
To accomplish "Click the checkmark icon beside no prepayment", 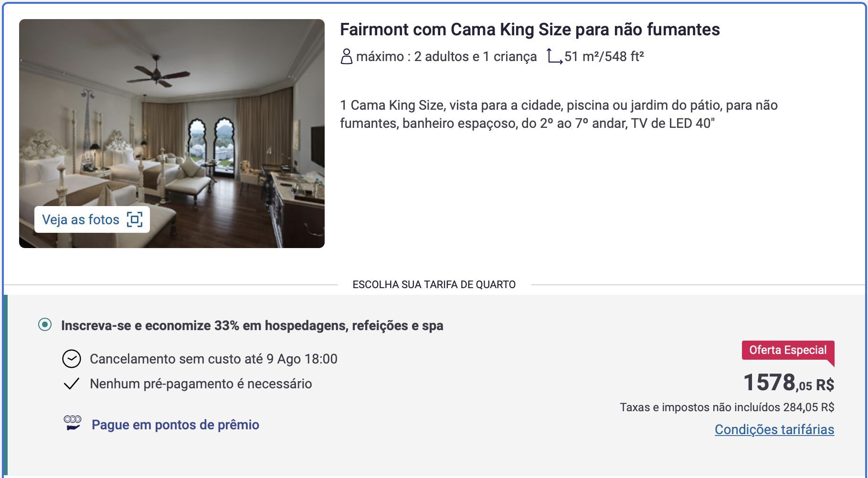I will pos(72,384).
